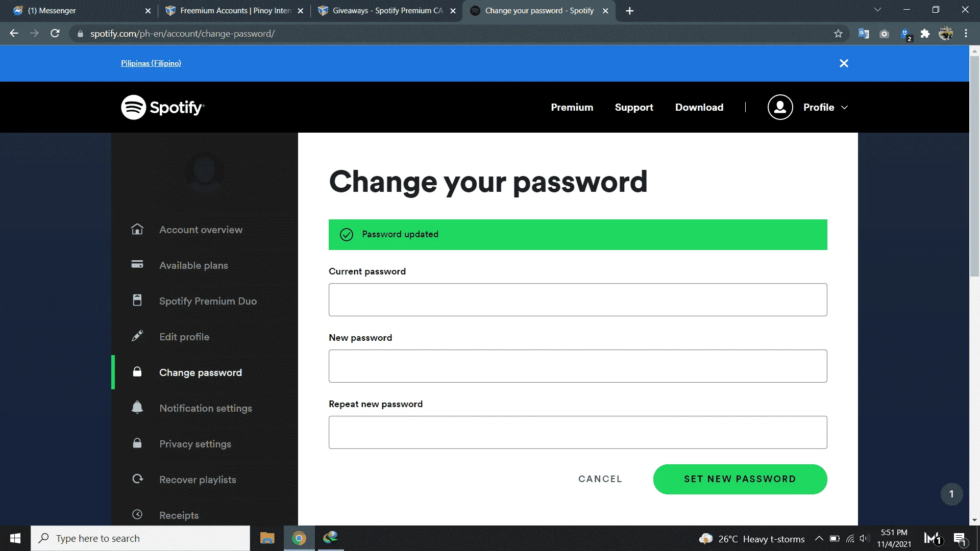Open the tab search dropdown arrow

coord(877,10)
